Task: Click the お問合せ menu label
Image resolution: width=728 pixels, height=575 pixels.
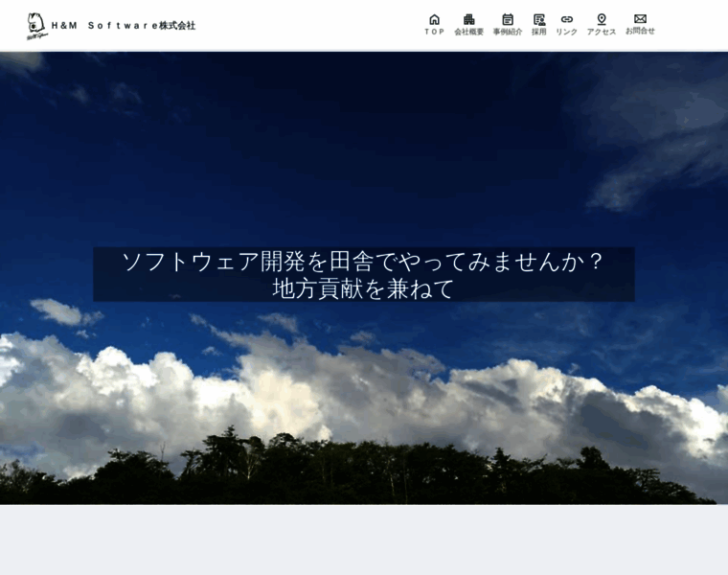Action: click(x=640, y=31)
